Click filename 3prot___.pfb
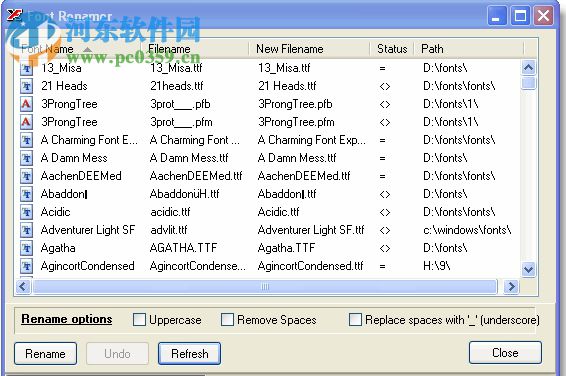 180,104
